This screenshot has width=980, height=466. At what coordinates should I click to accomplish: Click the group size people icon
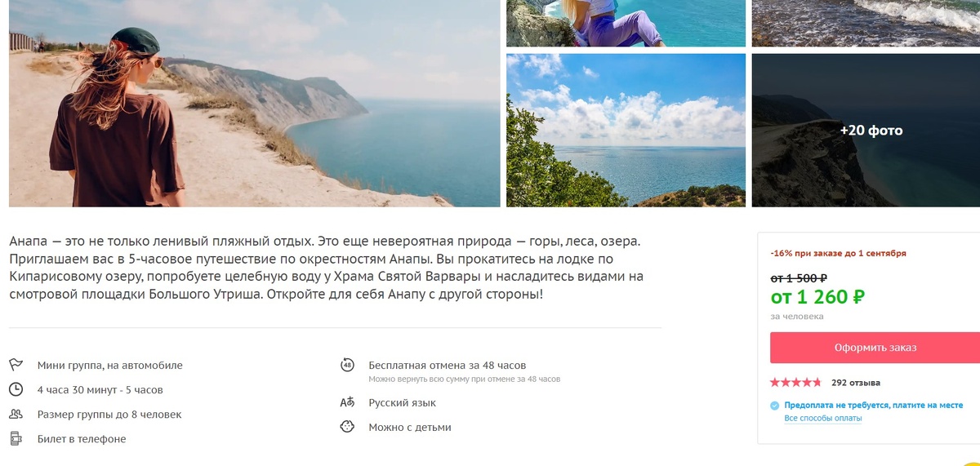tap(16, 414)
